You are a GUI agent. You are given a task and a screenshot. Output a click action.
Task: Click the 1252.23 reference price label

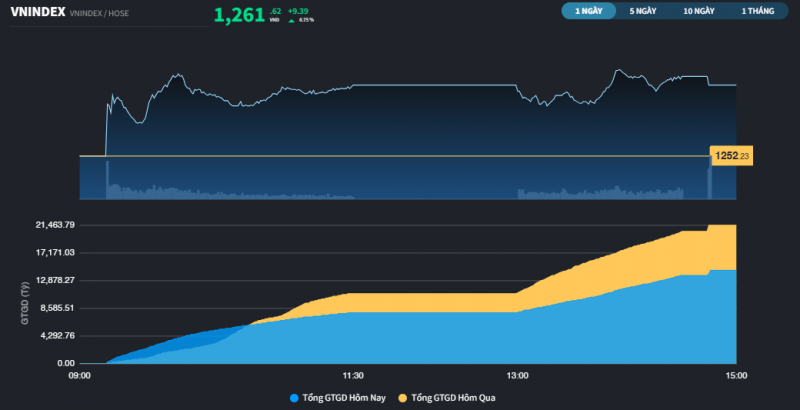732,156
